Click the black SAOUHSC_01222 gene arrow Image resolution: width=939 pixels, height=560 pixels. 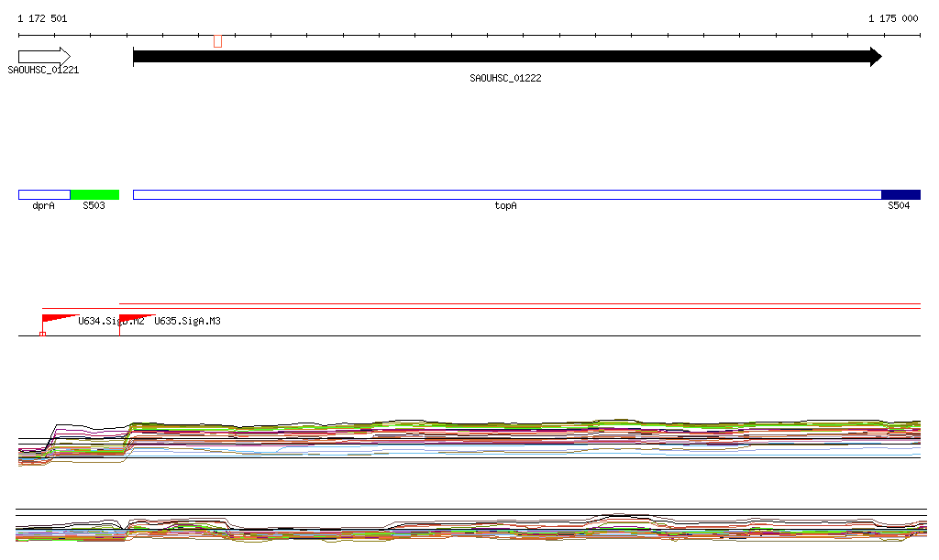[x=506, y=57]
